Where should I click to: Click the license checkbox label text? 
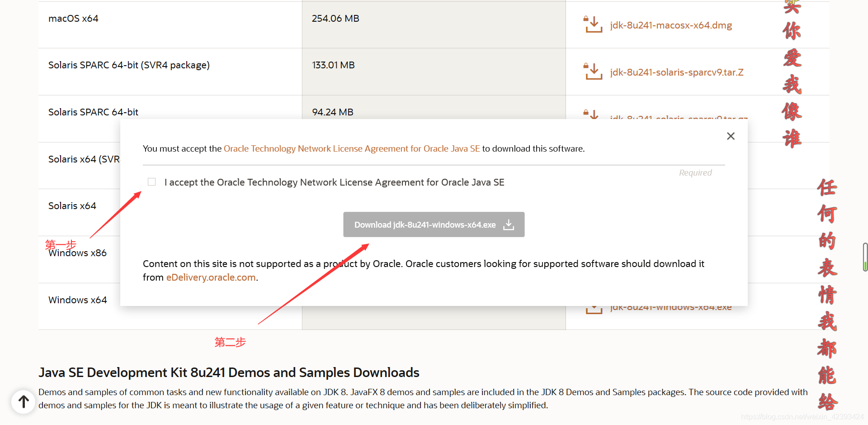(335, 182)
